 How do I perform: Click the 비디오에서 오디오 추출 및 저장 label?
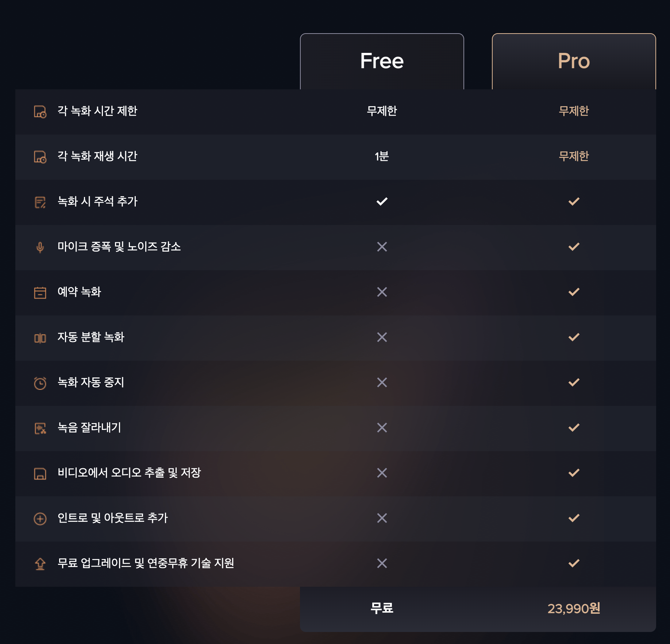pos(129,473)
